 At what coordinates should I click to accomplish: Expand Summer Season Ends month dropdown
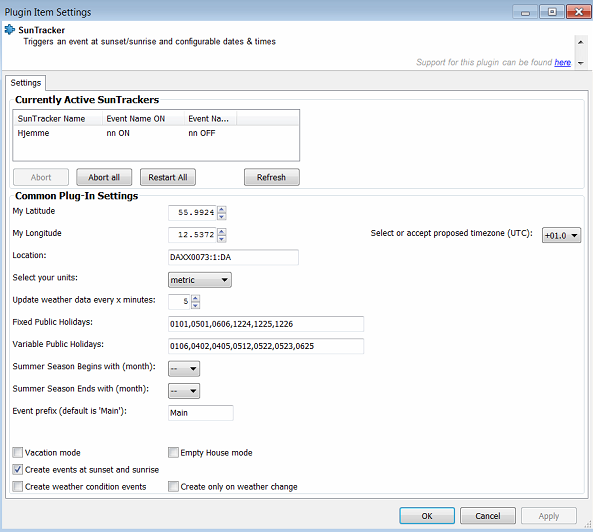[184, 391]
